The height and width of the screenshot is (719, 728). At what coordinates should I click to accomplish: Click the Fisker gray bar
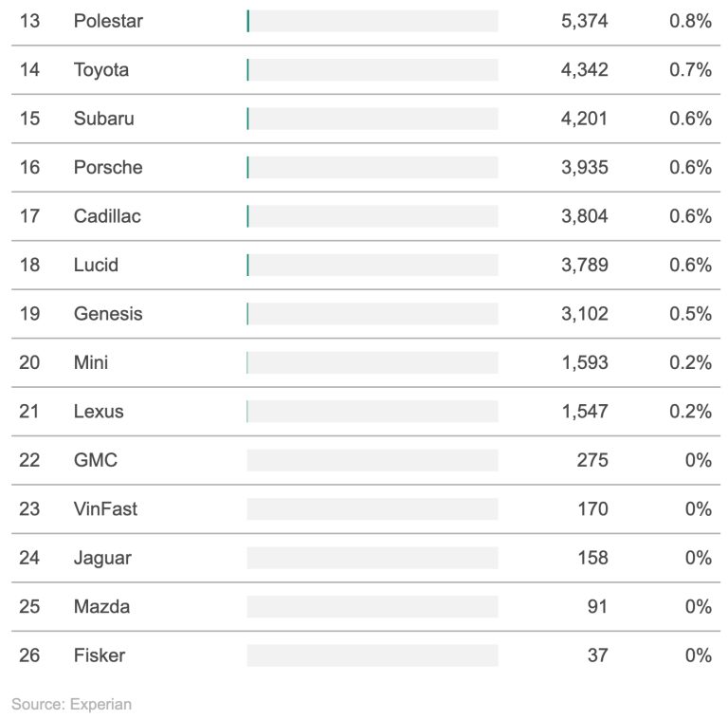(x=373, y=655)
